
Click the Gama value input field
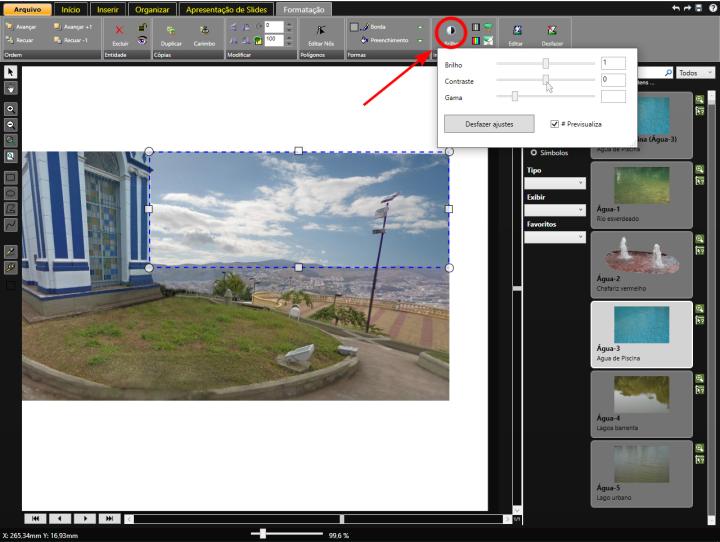tap(613, 96)
